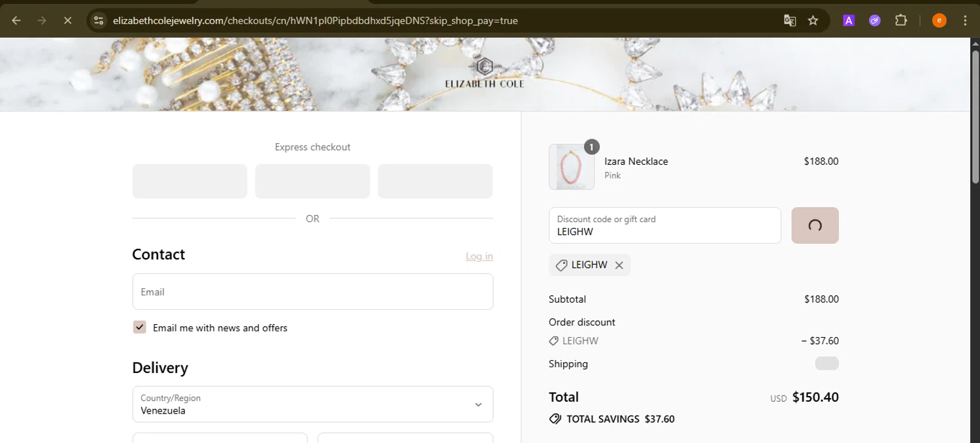This screenshot has width=980, height=443.
Task: Click the LEIGHW tag icon chip
Action: [x=561, y=265]
